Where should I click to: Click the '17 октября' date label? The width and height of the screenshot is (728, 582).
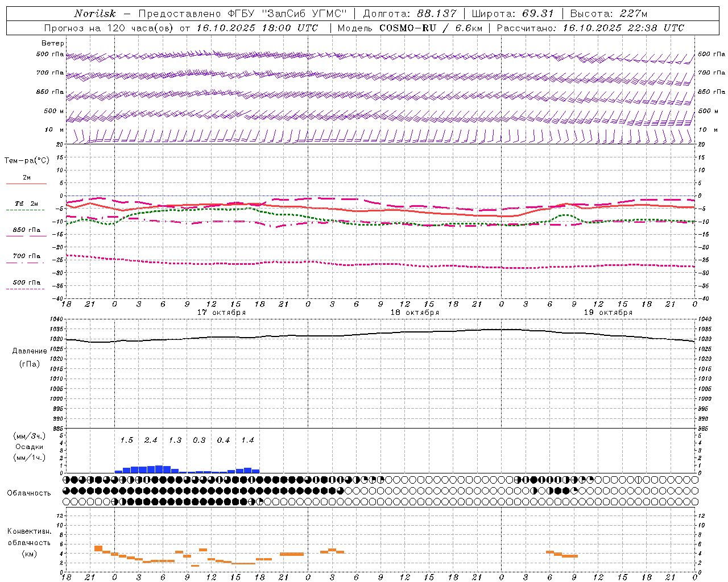pos(221,313)
